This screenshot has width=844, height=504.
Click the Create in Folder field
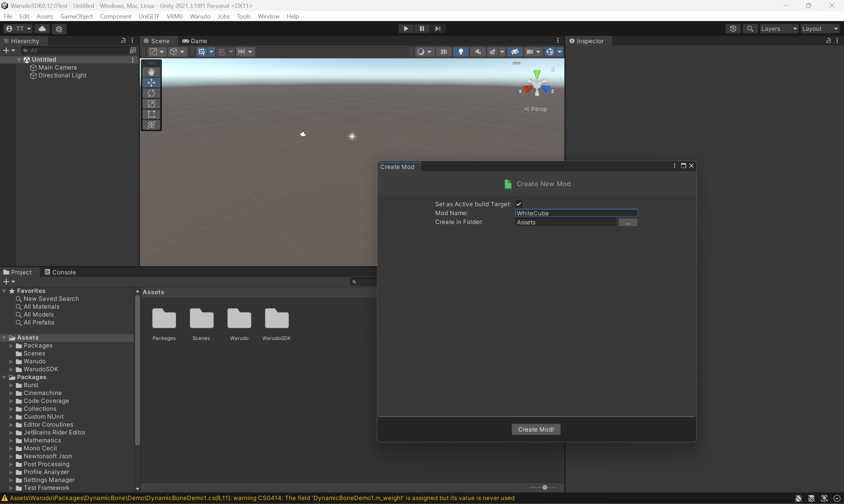pos(566,222)
